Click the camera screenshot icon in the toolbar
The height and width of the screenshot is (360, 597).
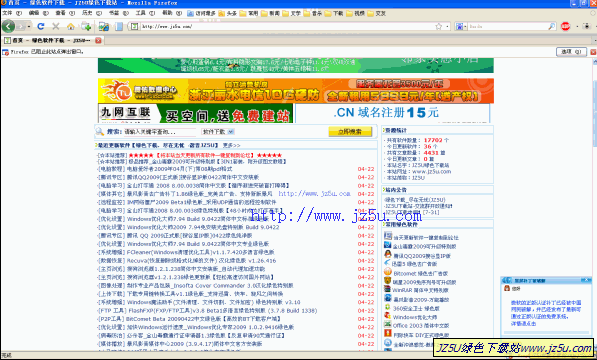tap(586, 26)
